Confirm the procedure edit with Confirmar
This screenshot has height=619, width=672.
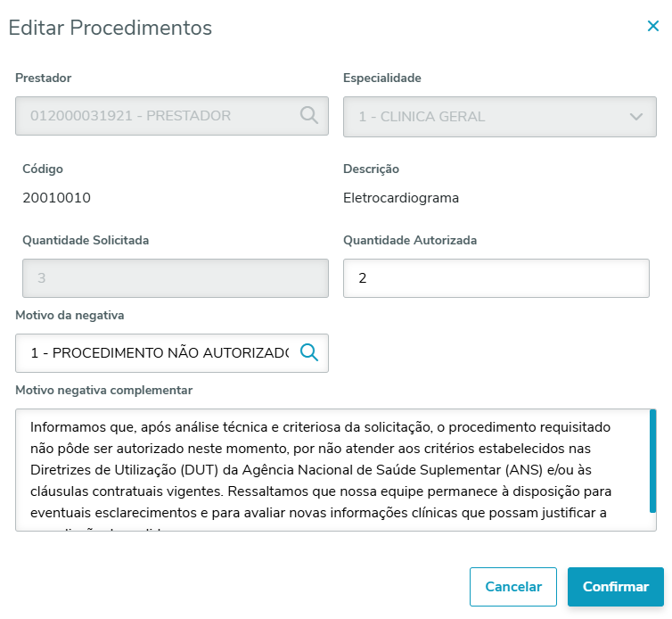[615, 587]
